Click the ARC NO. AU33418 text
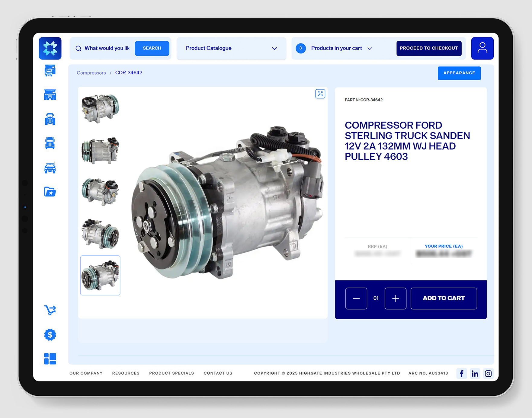Viewport: 532px width, 418px height. 428,373
